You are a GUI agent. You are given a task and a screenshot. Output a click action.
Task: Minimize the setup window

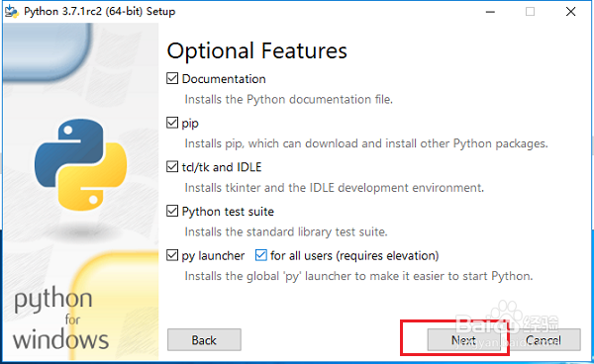491,12
